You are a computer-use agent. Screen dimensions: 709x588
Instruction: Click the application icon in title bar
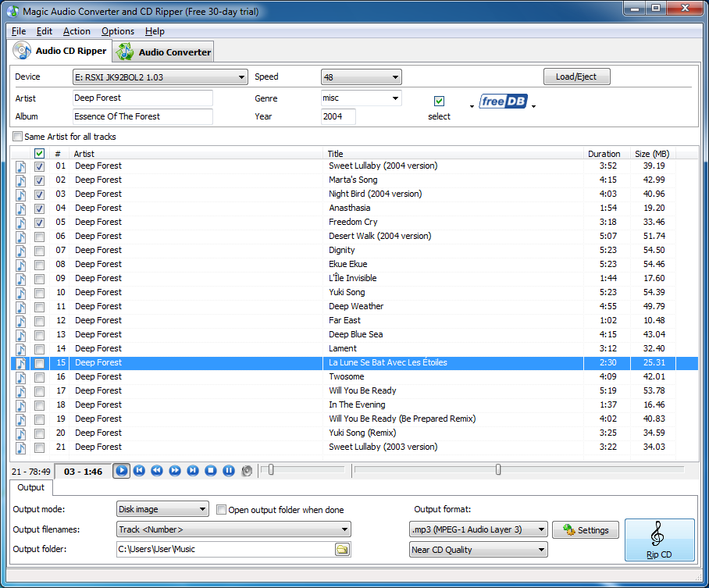[12, 11]
